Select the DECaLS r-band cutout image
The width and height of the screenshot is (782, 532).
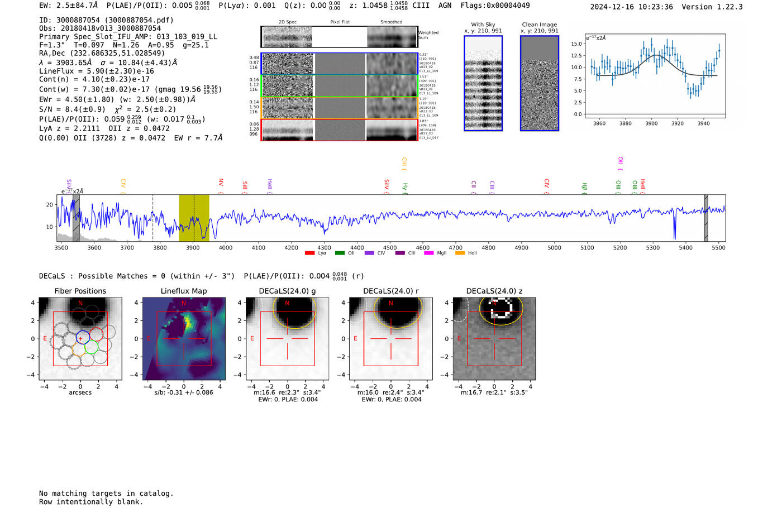(391, 338)
